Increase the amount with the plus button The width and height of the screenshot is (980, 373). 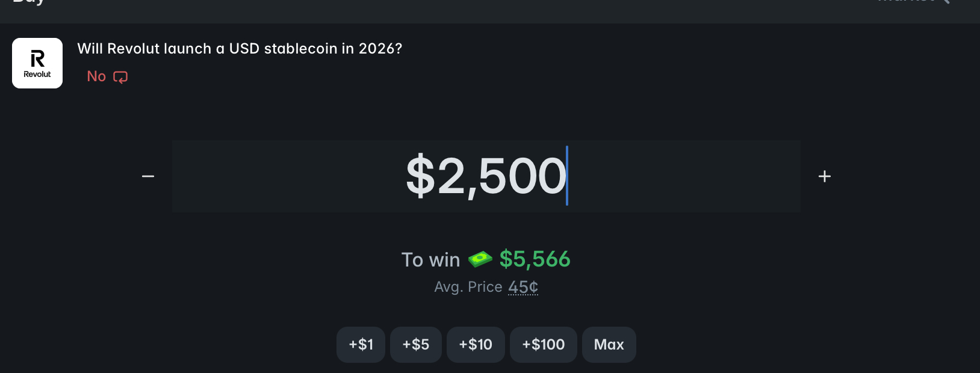pos(825,176)
